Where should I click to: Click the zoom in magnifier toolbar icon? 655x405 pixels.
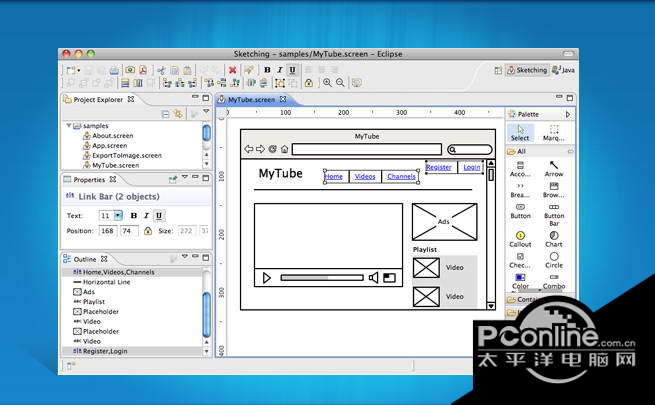[326, 83]
